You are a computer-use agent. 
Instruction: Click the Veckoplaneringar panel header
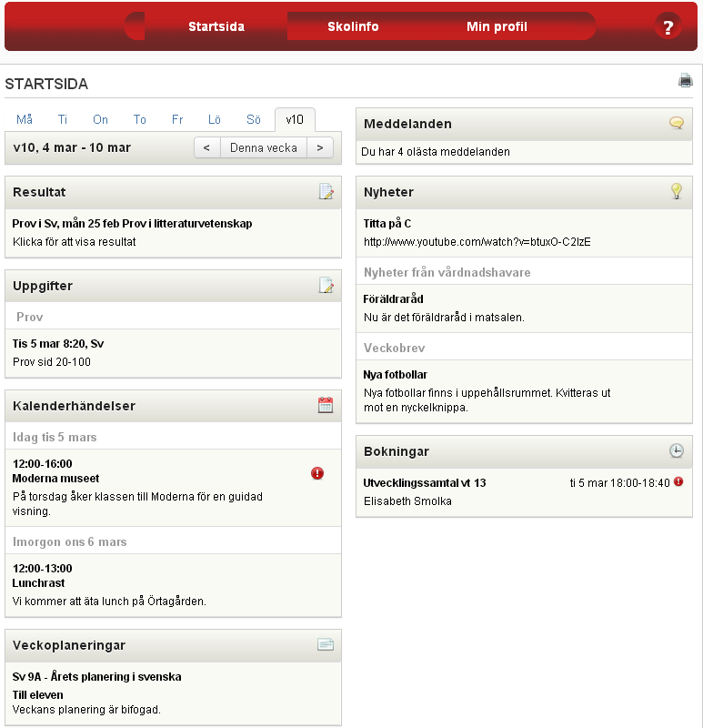tap(173, 645)
